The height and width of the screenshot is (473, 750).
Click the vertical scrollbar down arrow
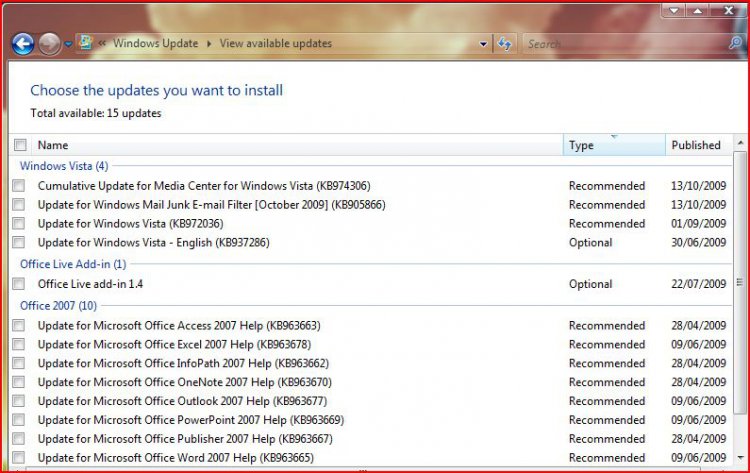[740, 457]
